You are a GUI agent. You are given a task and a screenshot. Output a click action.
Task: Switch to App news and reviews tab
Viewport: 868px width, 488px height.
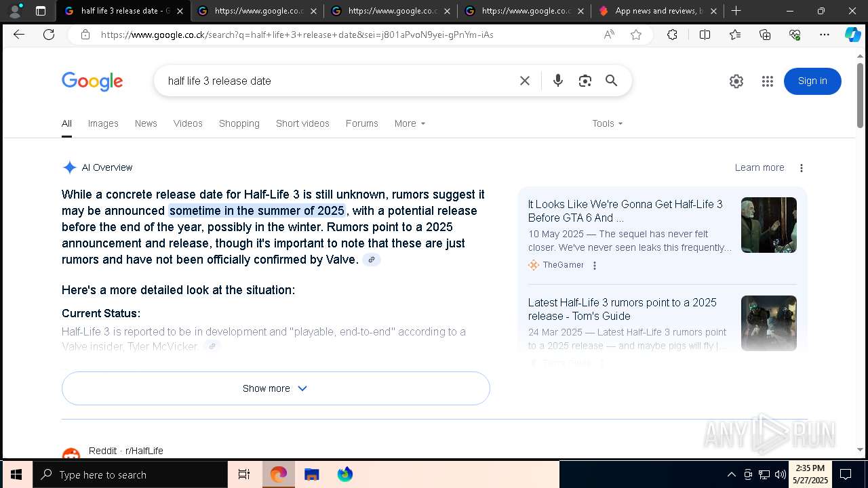(x=656, y=11)
